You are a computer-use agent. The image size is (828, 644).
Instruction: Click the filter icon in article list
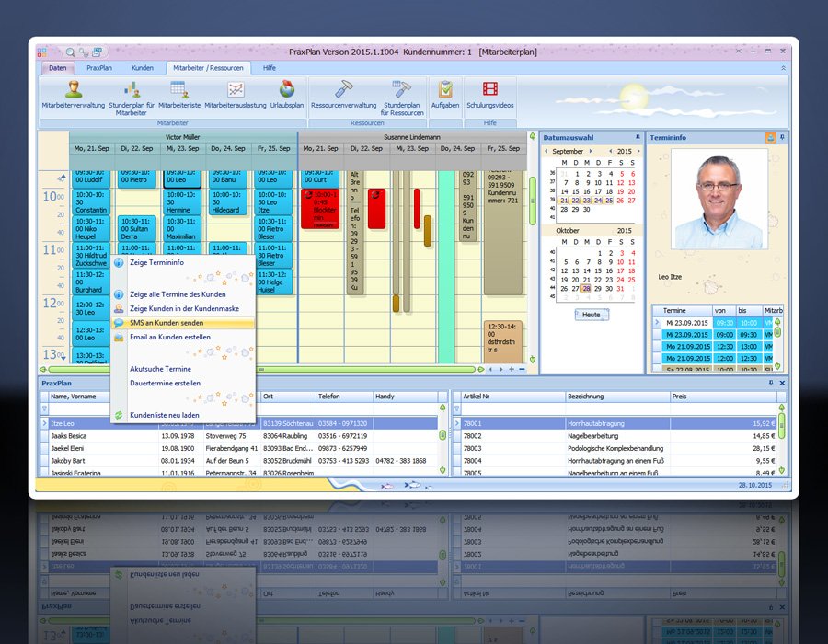456,408
